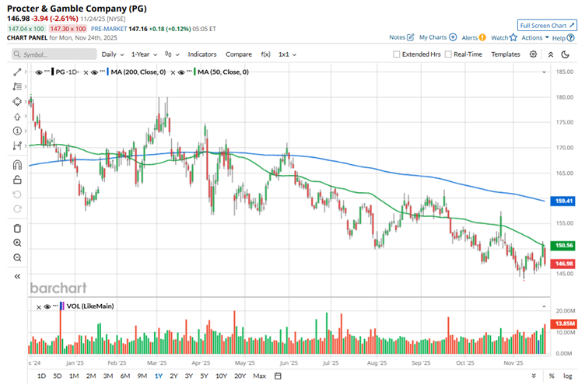Delete drawings with the trash icon
Image resolution: width=585 pixels, height=392 pixels.
[17, 228]
